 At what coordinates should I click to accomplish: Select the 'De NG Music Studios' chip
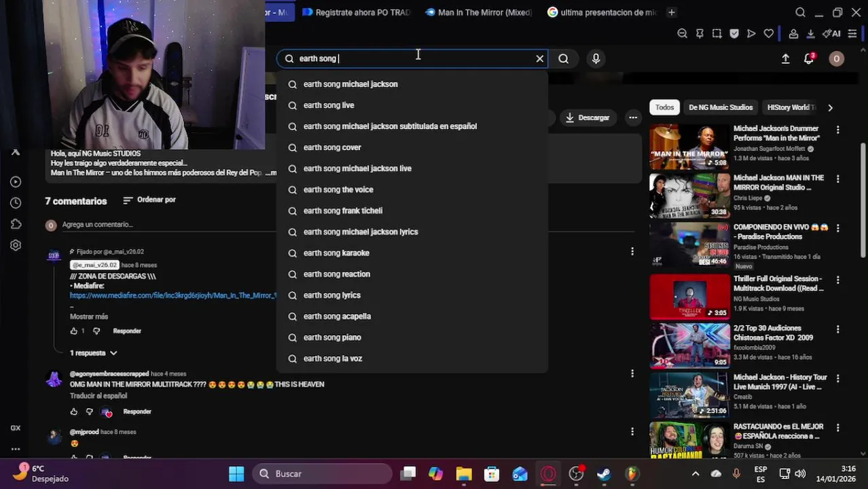(x=721, y=107)
